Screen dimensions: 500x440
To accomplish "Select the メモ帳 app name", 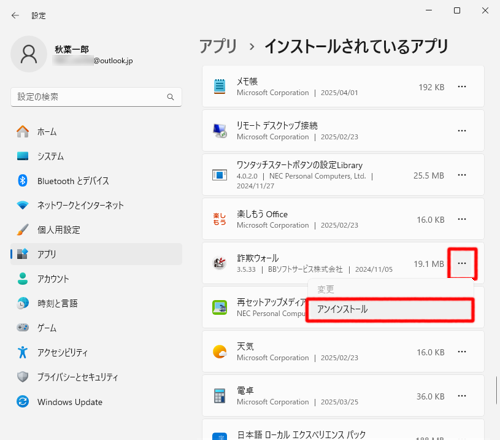I will [247, 81].
